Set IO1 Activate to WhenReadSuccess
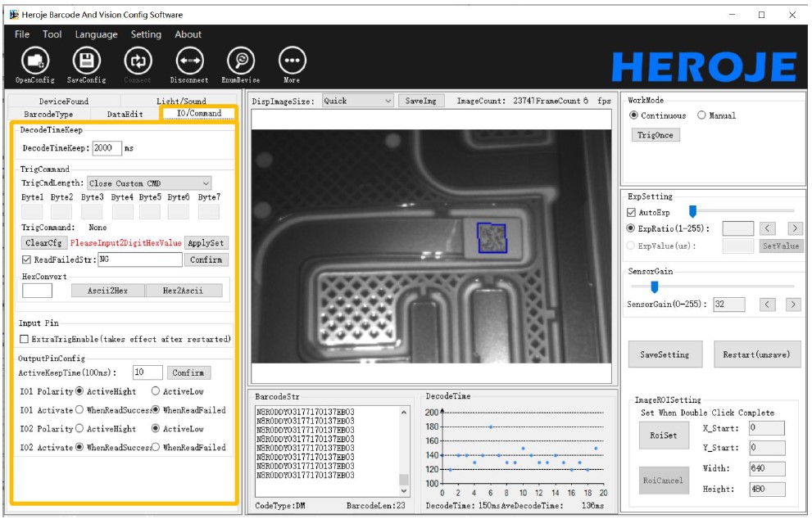The height and width of the screenshot is (519, 812). click(x=79, y=410)
